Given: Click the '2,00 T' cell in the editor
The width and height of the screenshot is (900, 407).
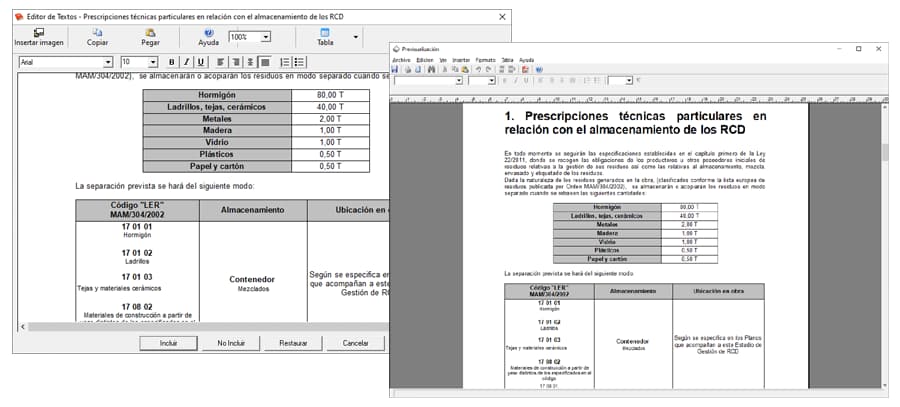Looking at the screenshot, I should click(x=330, y=119).
